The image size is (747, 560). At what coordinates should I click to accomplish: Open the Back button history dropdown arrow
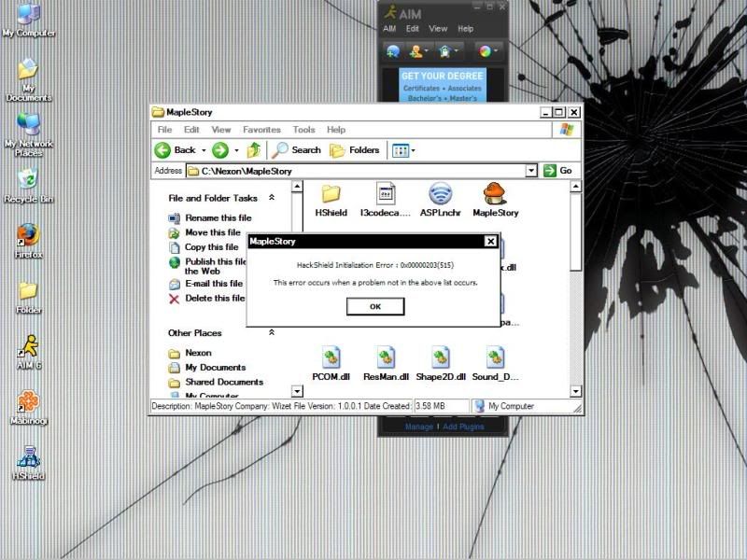click(x=204, y=150)
